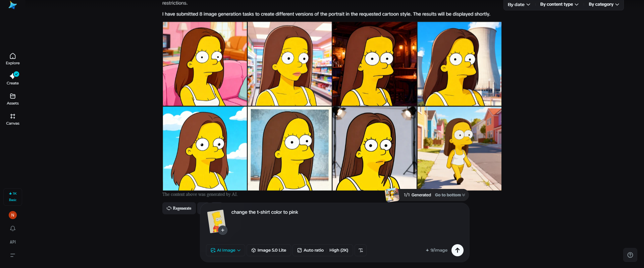Open the blue sky clouds portrait

point(205,149)
